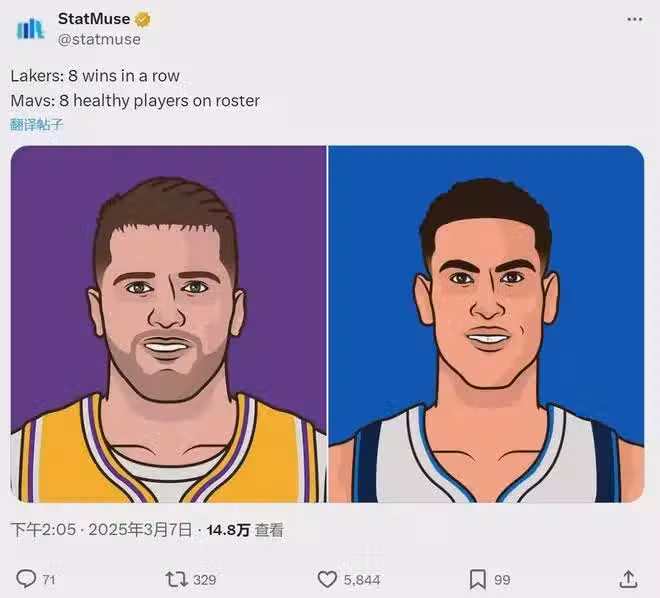Click the 14.8万 查看 view count
Image resolution: width=660 pixels, height=598 pixels.
(x=245, y=530)
